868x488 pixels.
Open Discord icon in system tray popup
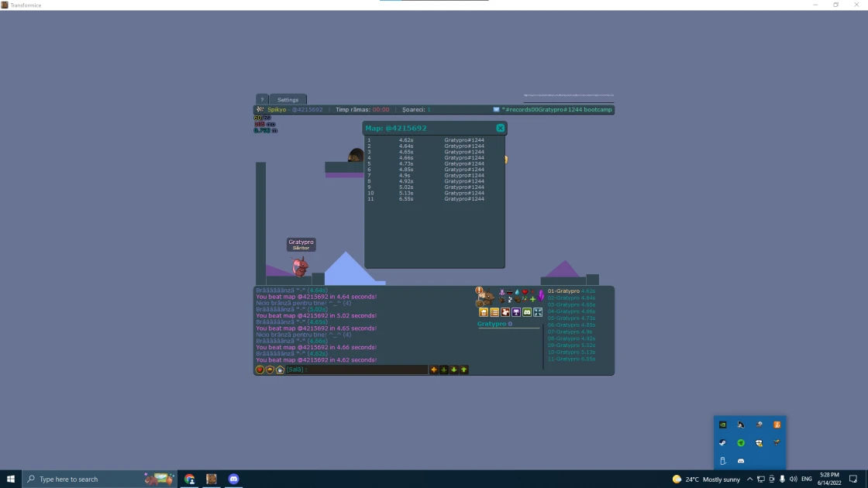741,461
